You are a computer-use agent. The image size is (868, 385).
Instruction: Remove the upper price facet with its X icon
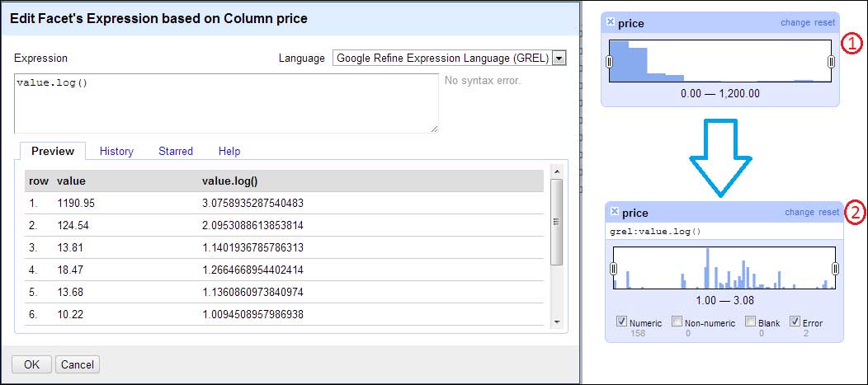[610, 22]
